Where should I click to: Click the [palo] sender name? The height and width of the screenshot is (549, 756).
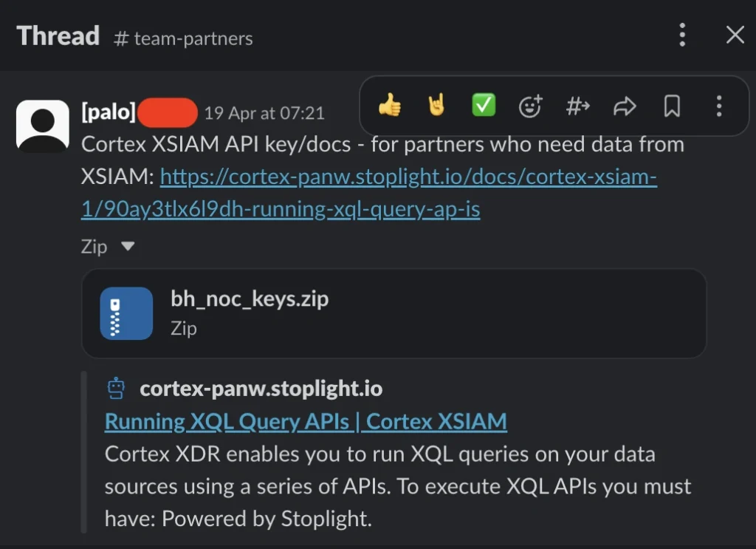coord(109,112)
